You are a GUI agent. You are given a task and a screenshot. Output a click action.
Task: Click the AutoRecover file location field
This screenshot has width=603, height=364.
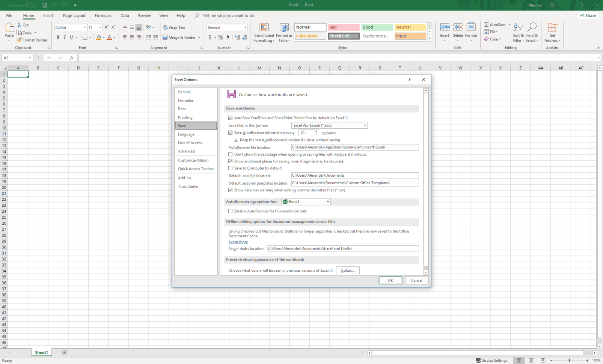[355, 147]
